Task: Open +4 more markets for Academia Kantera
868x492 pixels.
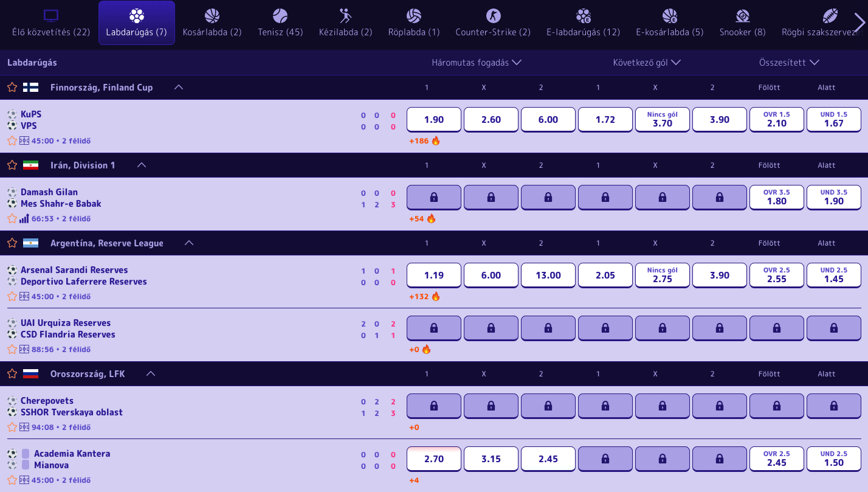Action: click(x=414, y=480)
